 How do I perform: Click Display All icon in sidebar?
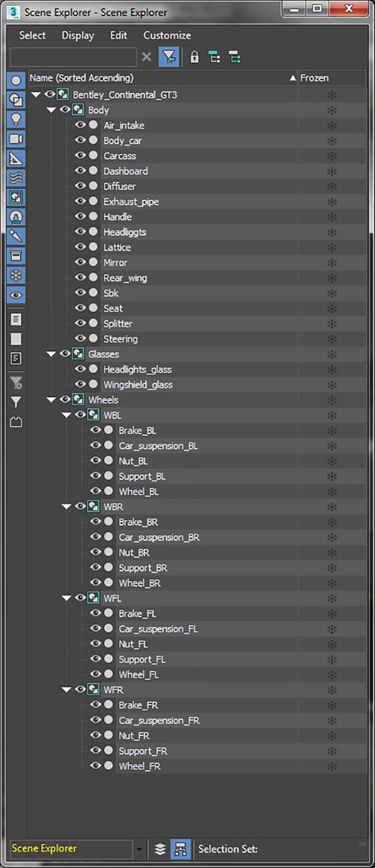coord(16,319)
